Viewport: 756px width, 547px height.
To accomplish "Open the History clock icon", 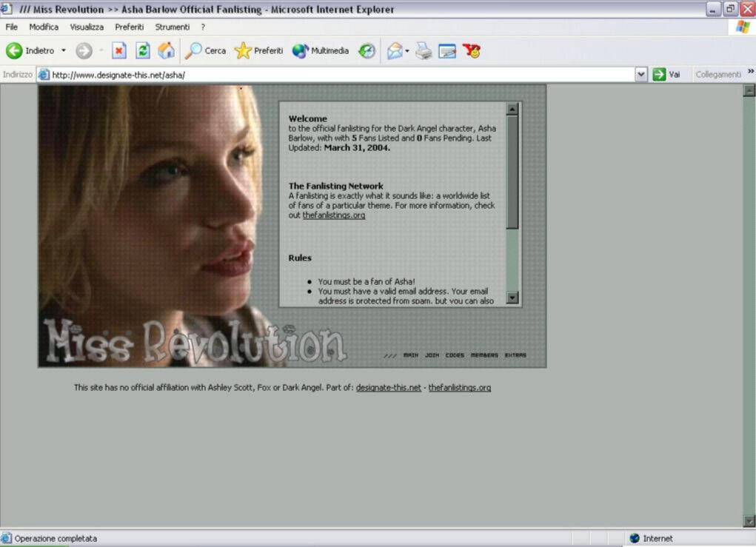I will tap(367, 51).
